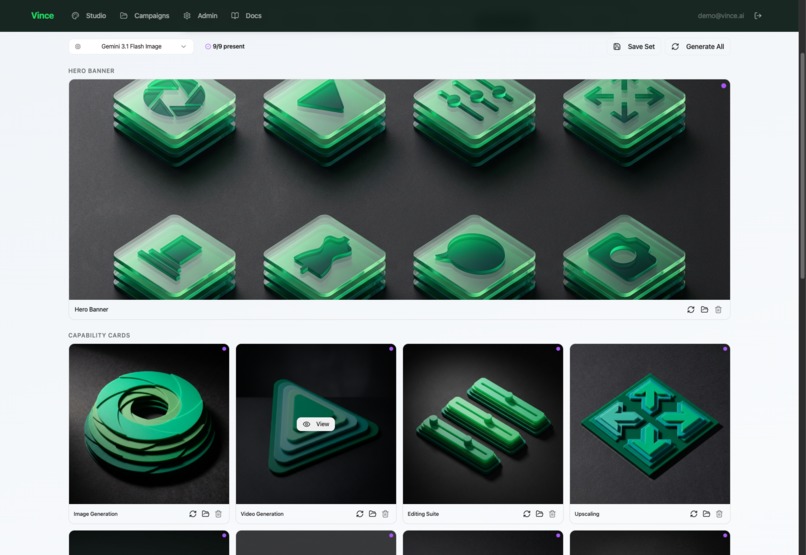Regenerate the Video Generation card

coord(360,514)
